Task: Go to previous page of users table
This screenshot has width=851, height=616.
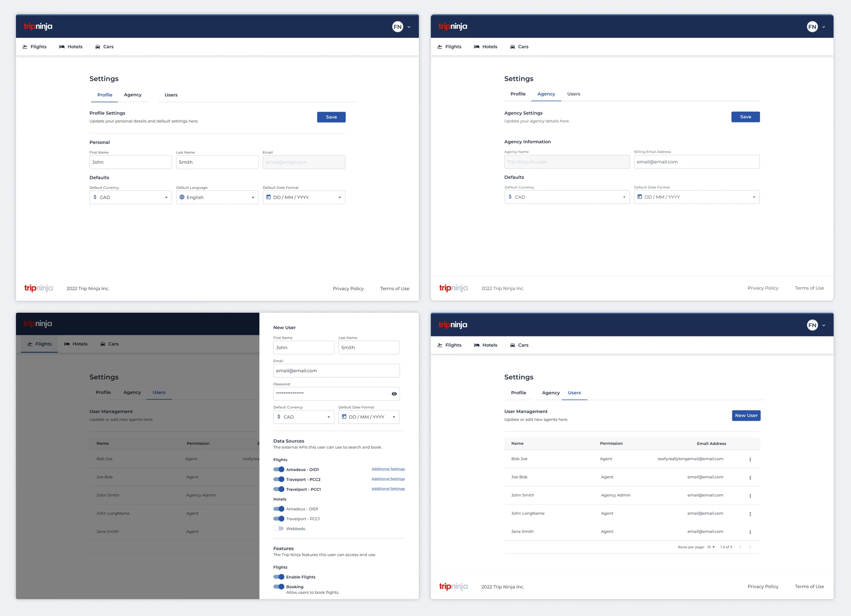Action: pos(740,547)
